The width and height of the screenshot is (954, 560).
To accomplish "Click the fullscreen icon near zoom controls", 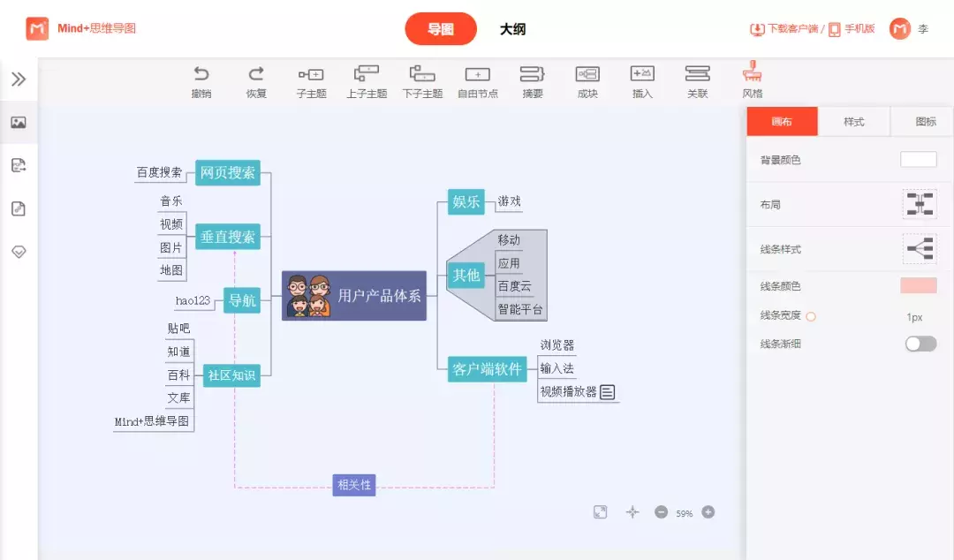I will coord(600,512).
